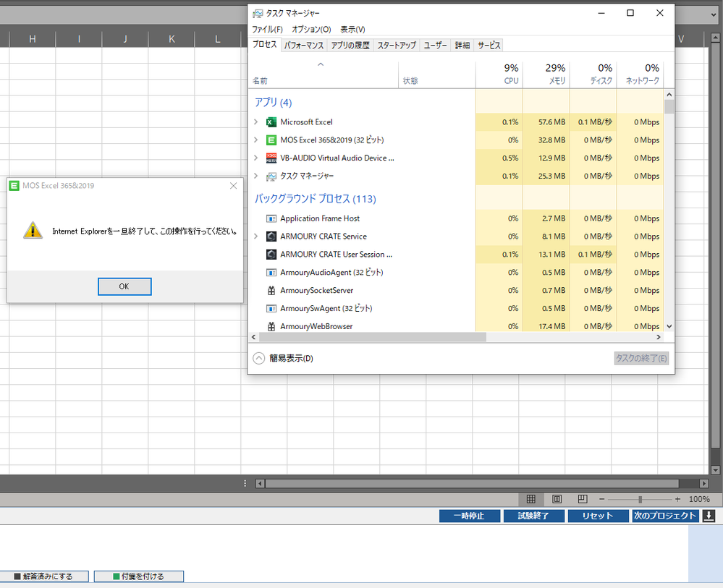Expand the タスク マネージャー process group
Screen dimensions: 723x588
(x=256, y=176)
